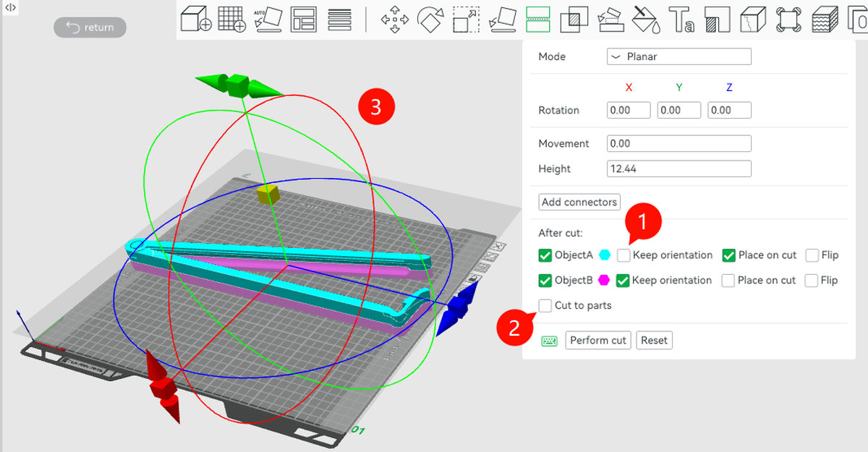The image size is (868, 452).
Task: Click the Height field showing 12.44
Action: point(679,169)
